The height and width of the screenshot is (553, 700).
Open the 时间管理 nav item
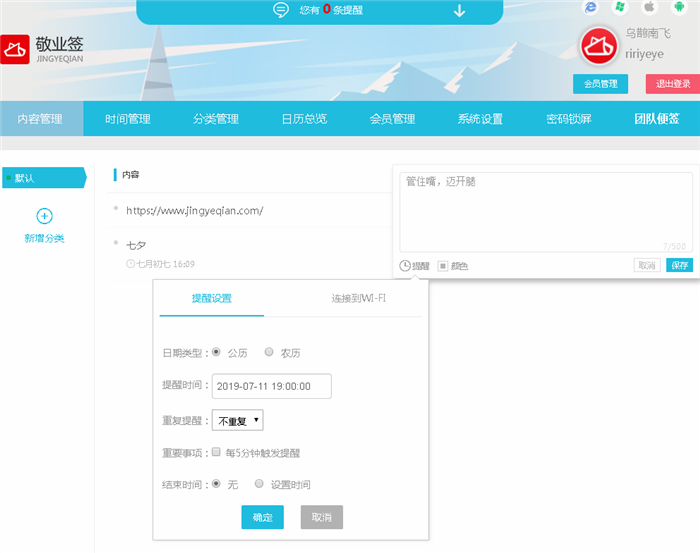[128, 119]
